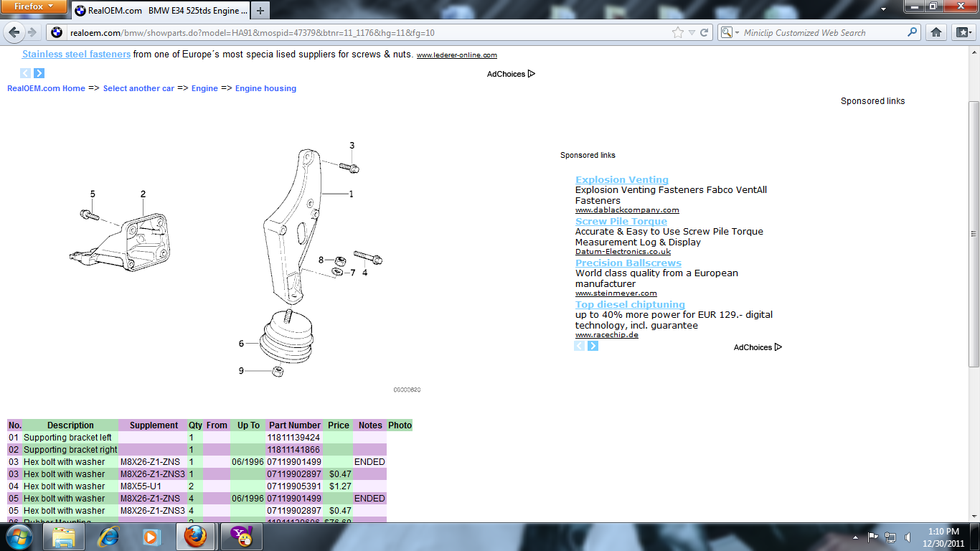Open a new tab with the plus button
The height and width of the screenshot is (551, 980).
coord(260,11)
